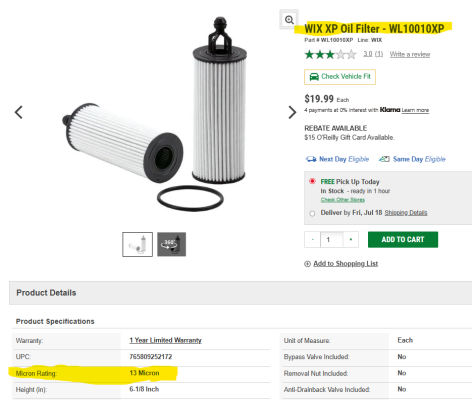The width and height of the screenshot is (472, 400).
Task: Click the car icon in Check Vehicle Fit
Action: tap(314, 77)
